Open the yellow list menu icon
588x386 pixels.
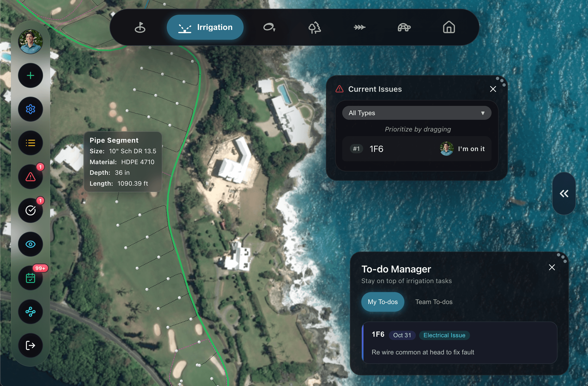[31, 143]
